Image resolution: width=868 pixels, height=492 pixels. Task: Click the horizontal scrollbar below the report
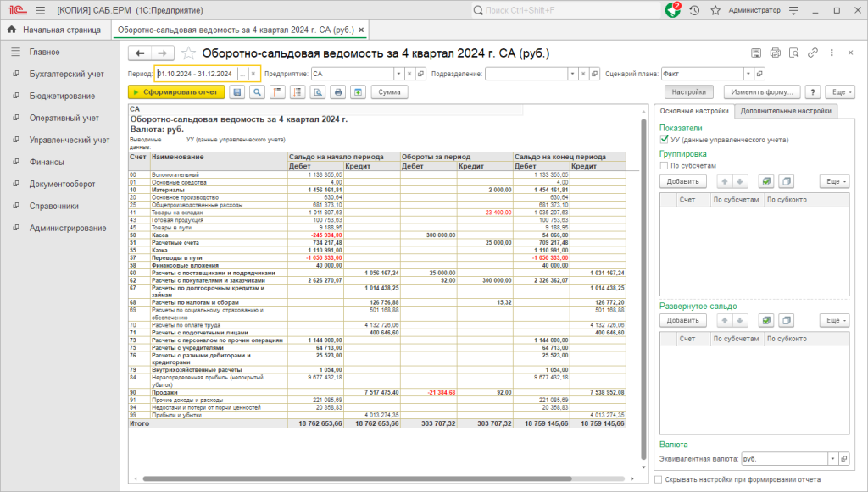tap(357, 478)
